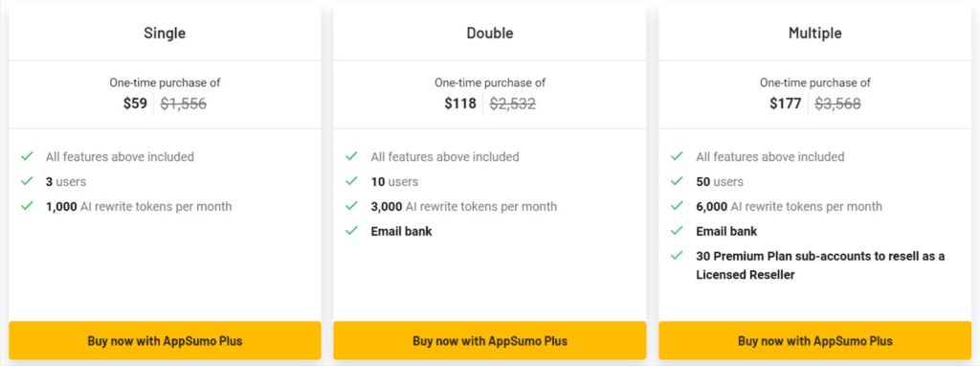The width and height of the screenshot is (980, 366).
Task: Click checkmark beside Double plan's 10 users
Action: pos(352,181)
